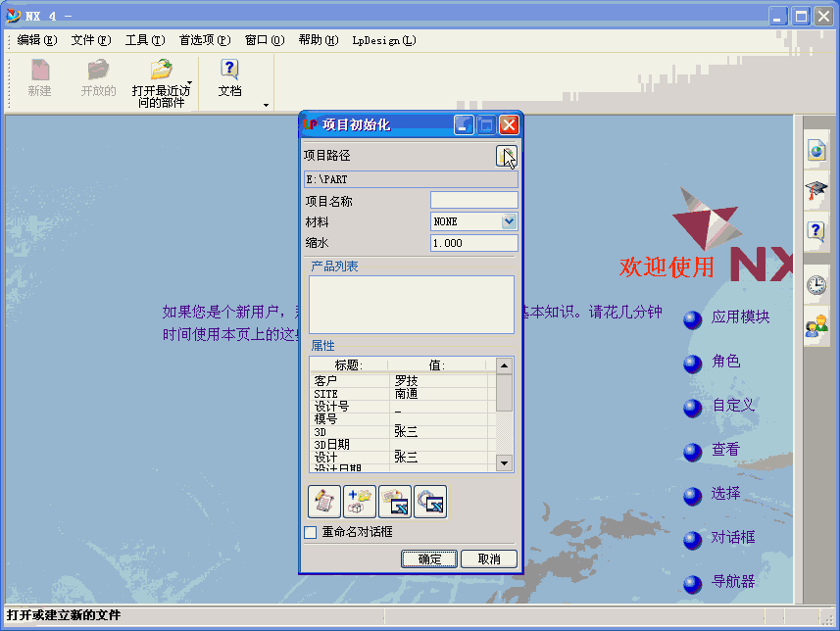The width and height of the screenshot is (840, 631).
Task: Cancel dialog with 取消 button
Action: click(x=488, y=558)
